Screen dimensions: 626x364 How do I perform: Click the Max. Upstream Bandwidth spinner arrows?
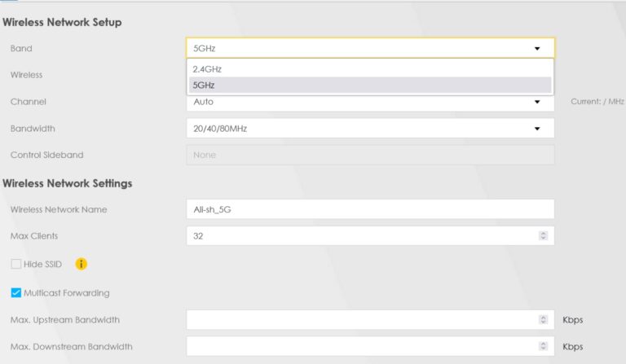[x=543, y=320]
